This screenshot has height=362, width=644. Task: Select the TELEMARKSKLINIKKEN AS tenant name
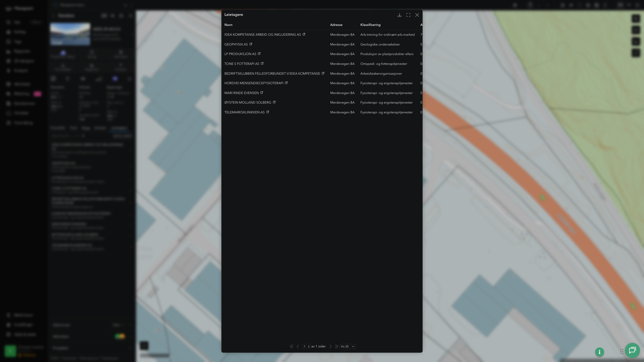pyautogui.click(x=245, y=112)
